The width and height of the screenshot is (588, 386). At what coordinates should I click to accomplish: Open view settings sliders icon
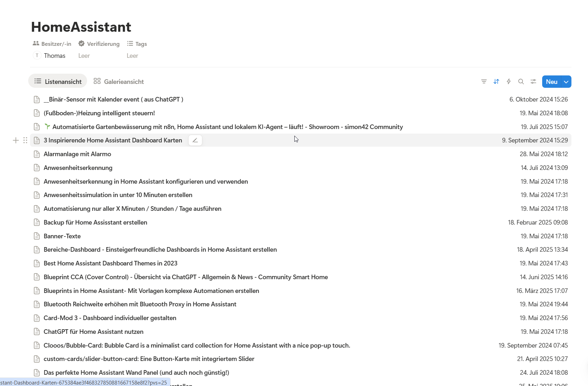pyautogui.click(x=533, y=82)
